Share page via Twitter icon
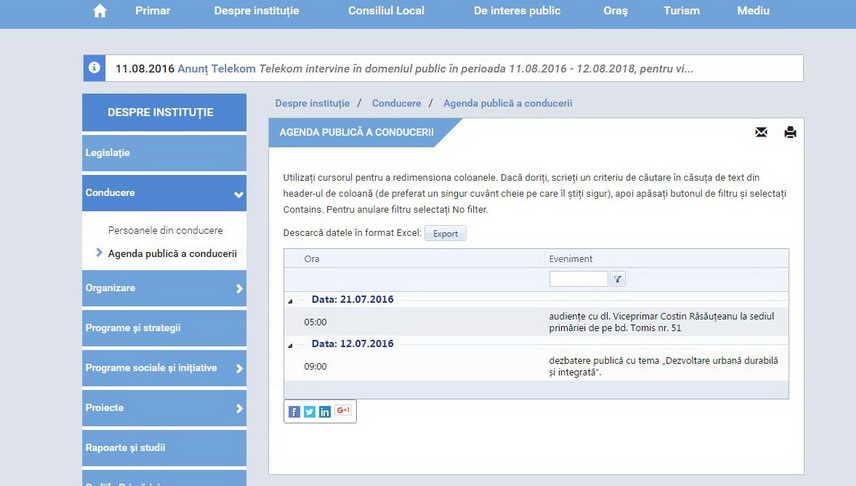Image resolution: width=856 pixels, height=486 pixels. point(309,411)
